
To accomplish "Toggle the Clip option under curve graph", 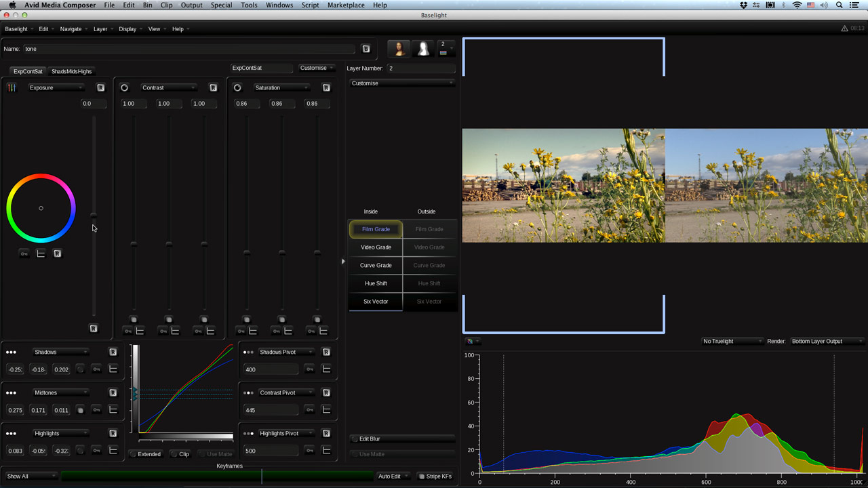I will [180, 454].
